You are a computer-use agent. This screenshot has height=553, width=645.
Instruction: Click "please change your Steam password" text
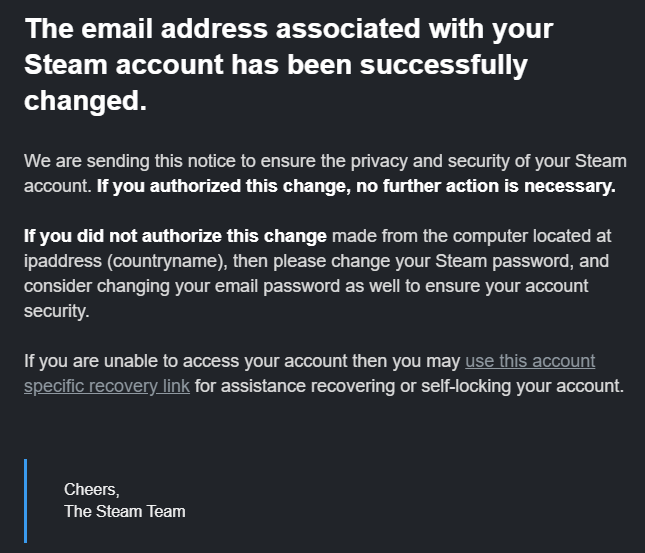pos(368,261)
